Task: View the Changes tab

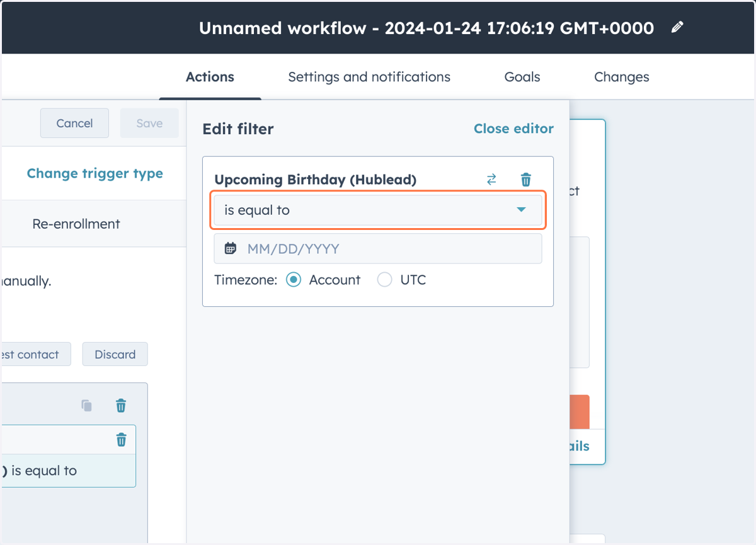Action: point(621,77)
